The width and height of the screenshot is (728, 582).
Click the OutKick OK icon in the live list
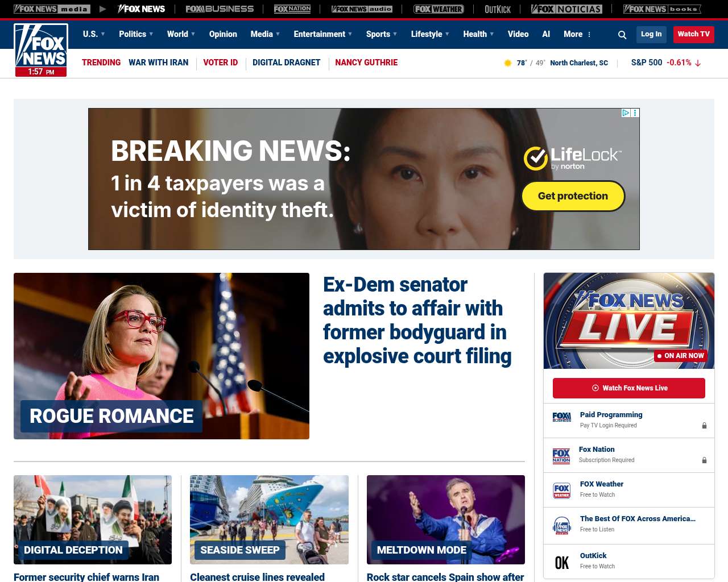[x=561, y=563]
